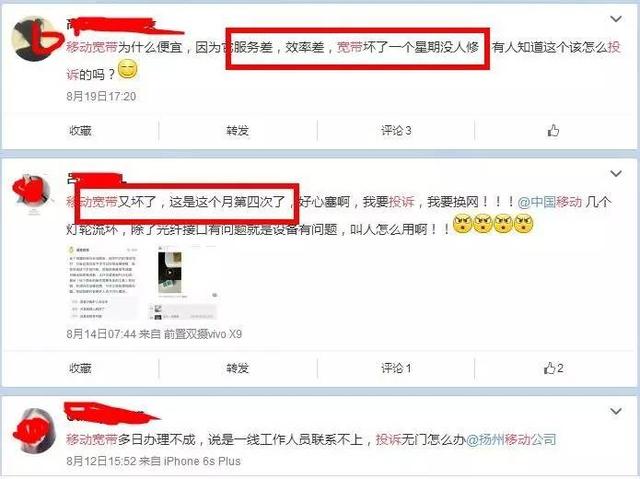Image resolution: width=640 pixels, height=479 pixels.
Task: View the second poster's avatar
Action: 31,193
